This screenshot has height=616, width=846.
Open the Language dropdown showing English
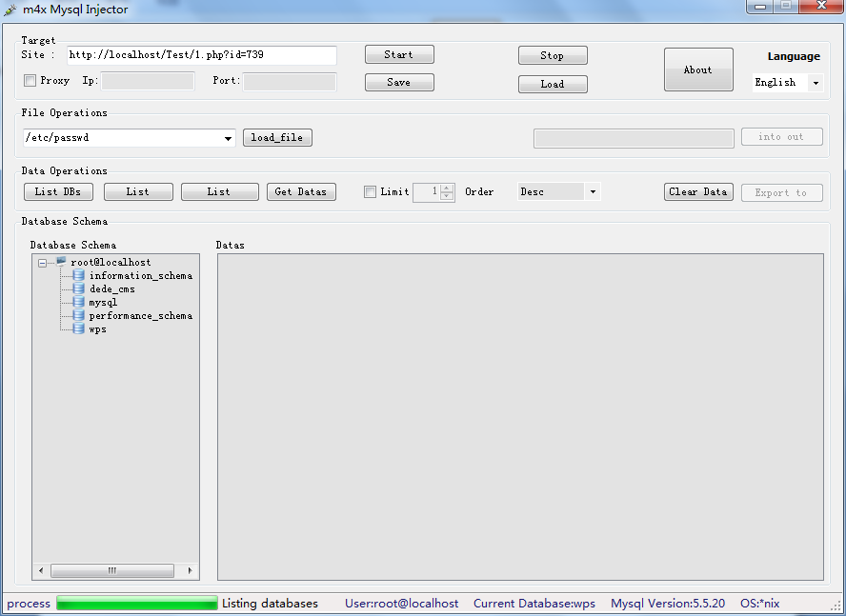coord(788,83)
